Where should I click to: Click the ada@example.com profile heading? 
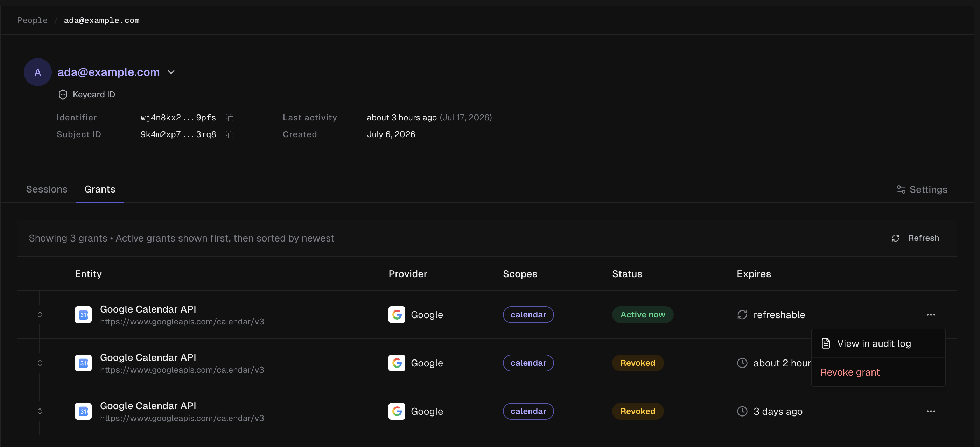108,72
